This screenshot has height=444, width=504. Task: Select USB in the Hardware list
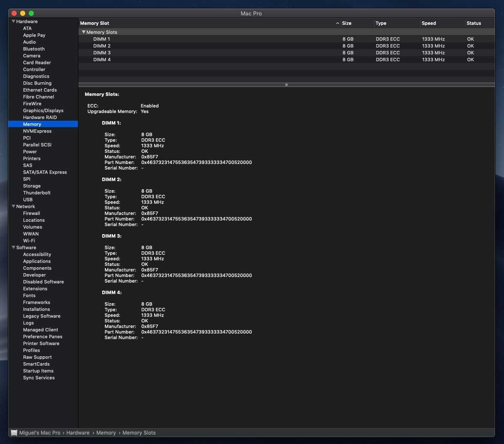(28, 200)
